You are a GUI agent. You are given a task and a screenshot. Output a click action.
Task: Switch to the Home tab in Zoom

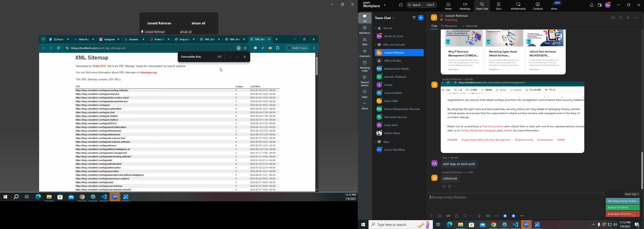point(448,6)
